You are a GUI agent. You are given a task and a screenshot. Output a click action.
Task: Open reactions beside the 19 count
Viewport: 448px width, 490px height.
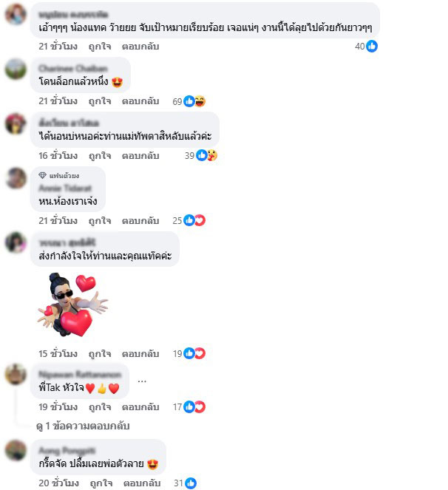(x=194, y=353)
